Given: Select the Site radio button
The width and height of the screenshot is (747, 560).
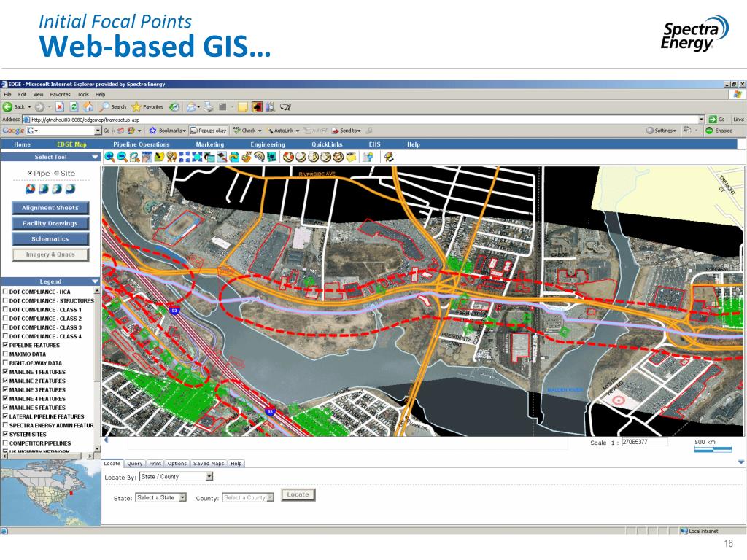Looking at the screenshot, I should (x=57, y=174).
